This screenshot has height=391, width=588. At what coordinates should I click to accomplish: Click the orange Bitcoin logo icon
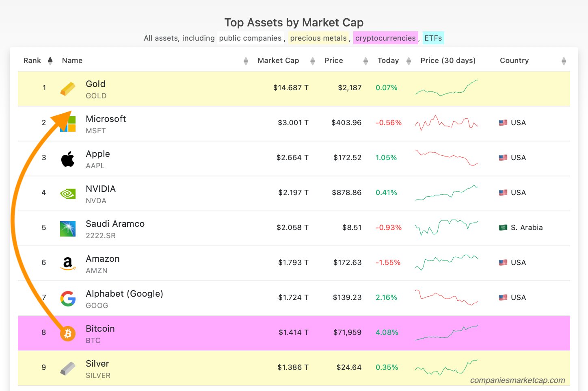68,334
